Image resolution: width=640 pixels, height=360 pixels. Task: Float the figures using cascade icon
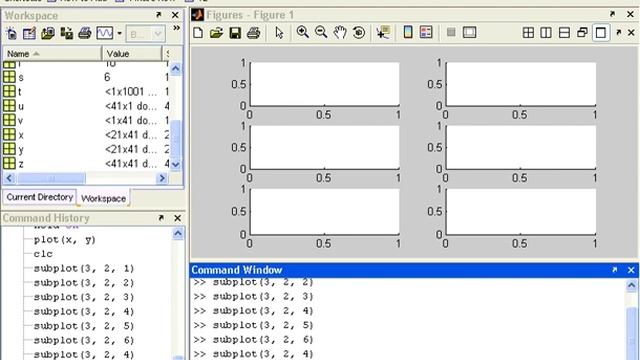pyautogui.click(x=582, y=33)
